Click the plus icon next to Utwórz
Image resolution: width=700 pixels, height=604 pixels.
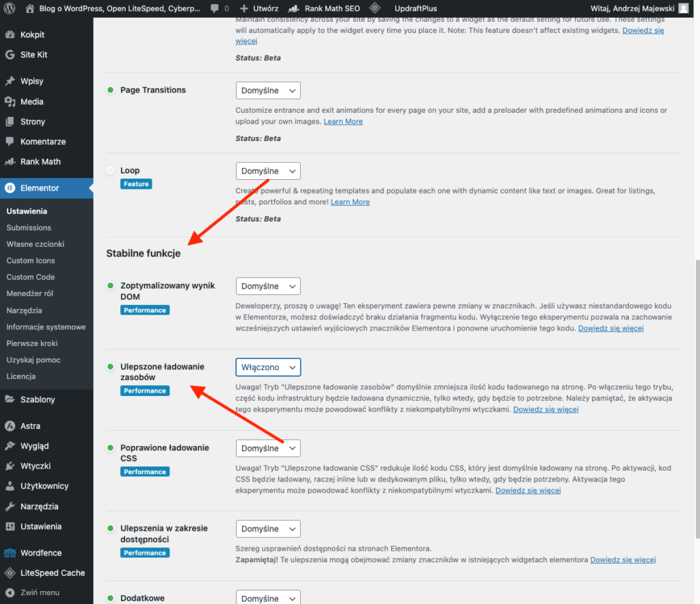(x=244, y=8)
